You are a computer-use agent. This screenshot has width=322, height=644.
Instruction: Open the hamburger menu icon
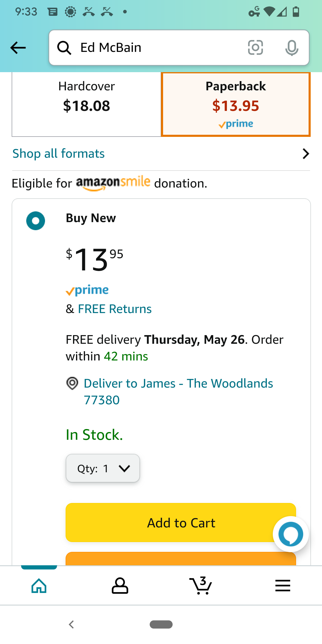coord(283,586)
